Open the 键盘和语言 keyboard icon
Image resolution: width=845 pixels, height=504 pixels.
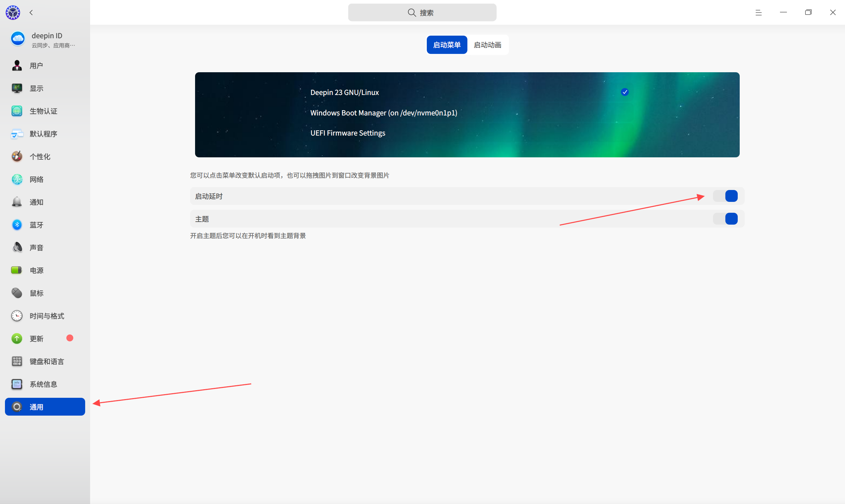17,361
